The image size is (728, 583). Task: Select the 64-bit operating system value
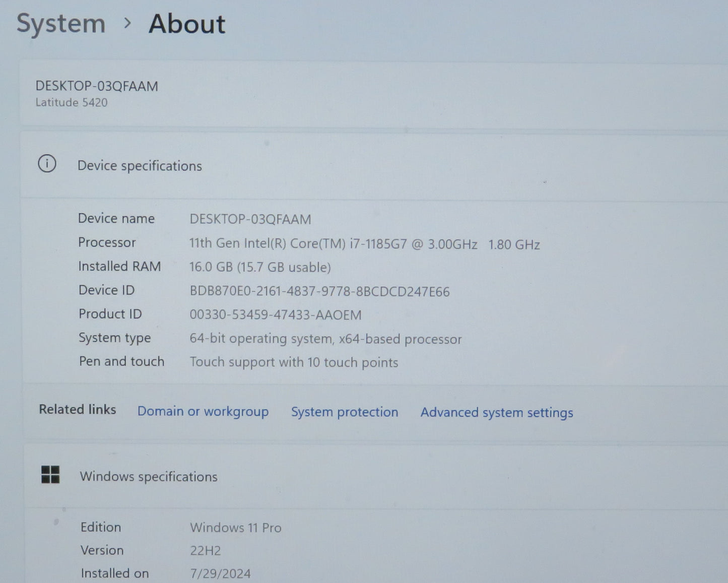tap(325, 339)
